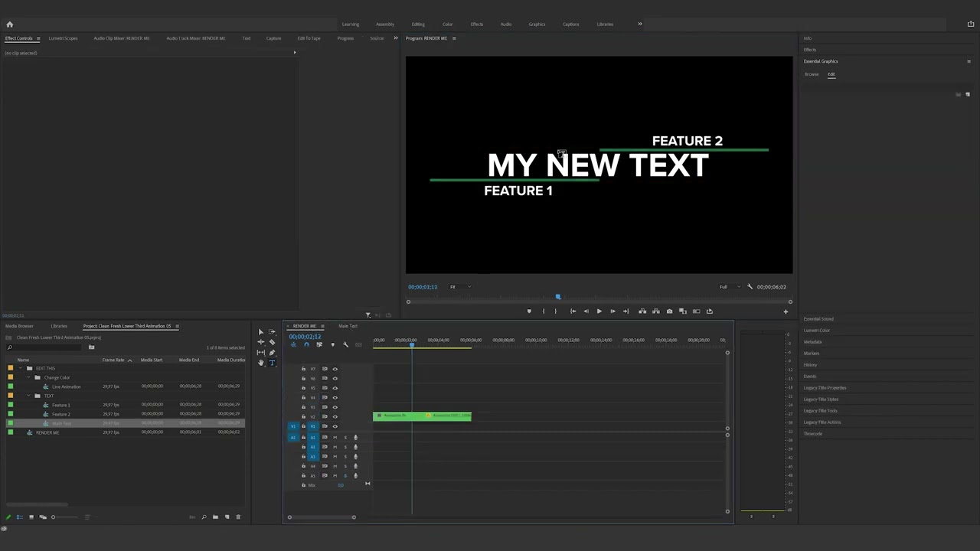Click the Button Editor plus icon
Screen dimensions: 980x551
[x=785, y=311]
